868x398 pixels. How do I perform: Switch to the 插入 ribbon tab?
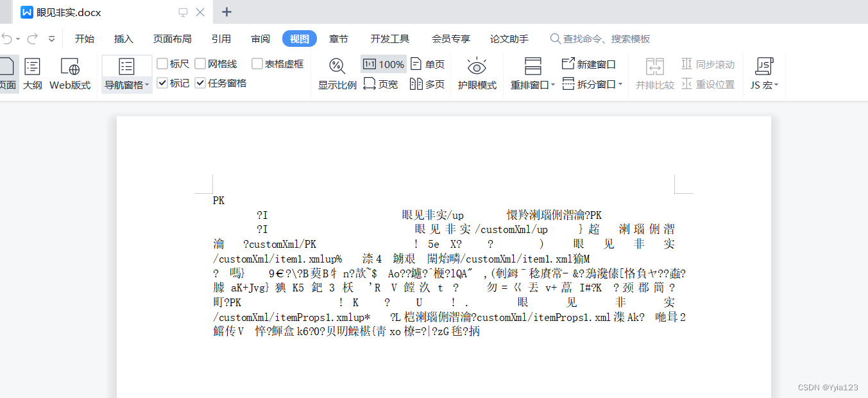coord(123,38)
